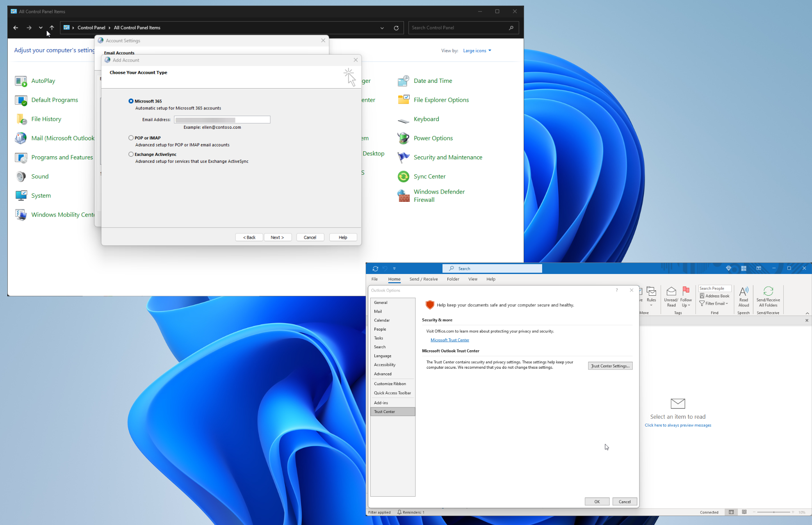Click Email Address input field
The width and height of the screenshot is (812, 525).
(x=222, y=120)
